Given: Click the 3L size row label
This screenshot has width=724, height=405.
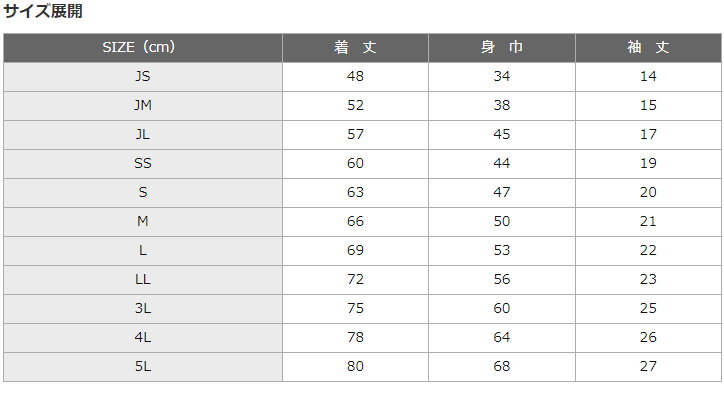Looking at the screenshot, I should tap(143, 308).
